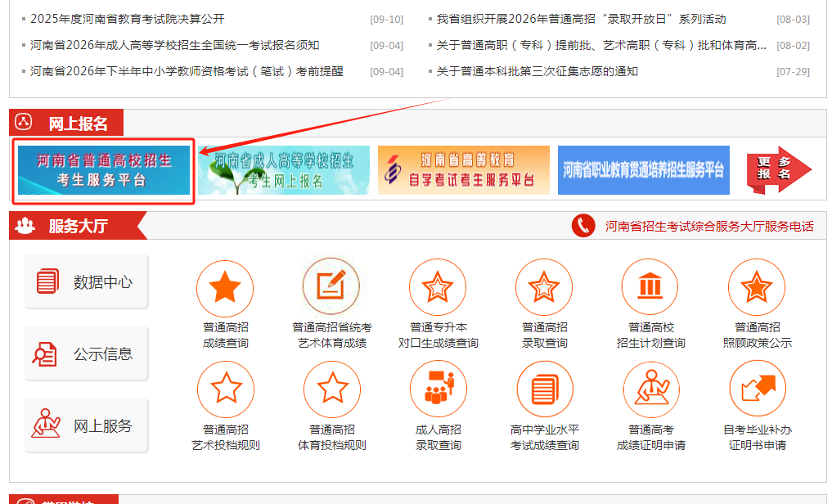Viewport: 832px width, 504px height.
Task: Click the red phone icon for 服务电话
Action: 583,226
